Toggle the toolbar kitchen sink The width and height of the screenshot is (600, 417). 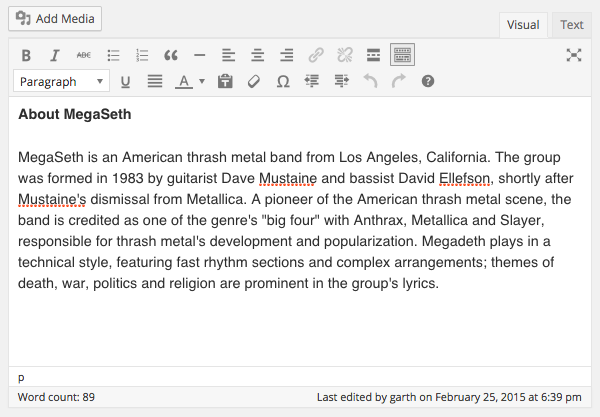403,55
